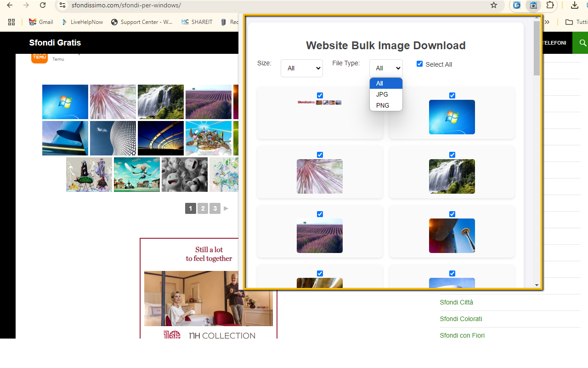
Task: Select page 2 in the gallery pagination
Action: (203, 208)
